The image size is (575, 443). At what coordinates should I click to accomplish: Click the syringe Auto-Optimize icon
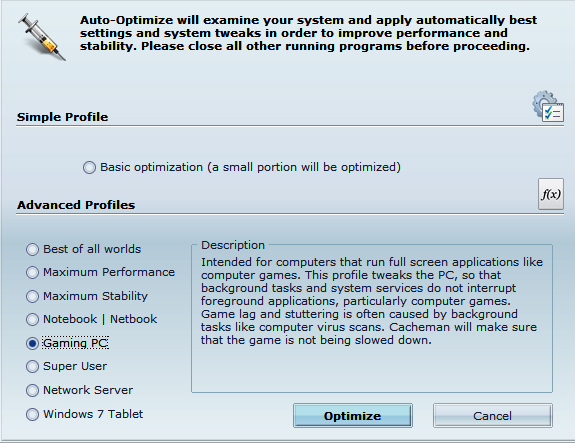tap(41, 37)
